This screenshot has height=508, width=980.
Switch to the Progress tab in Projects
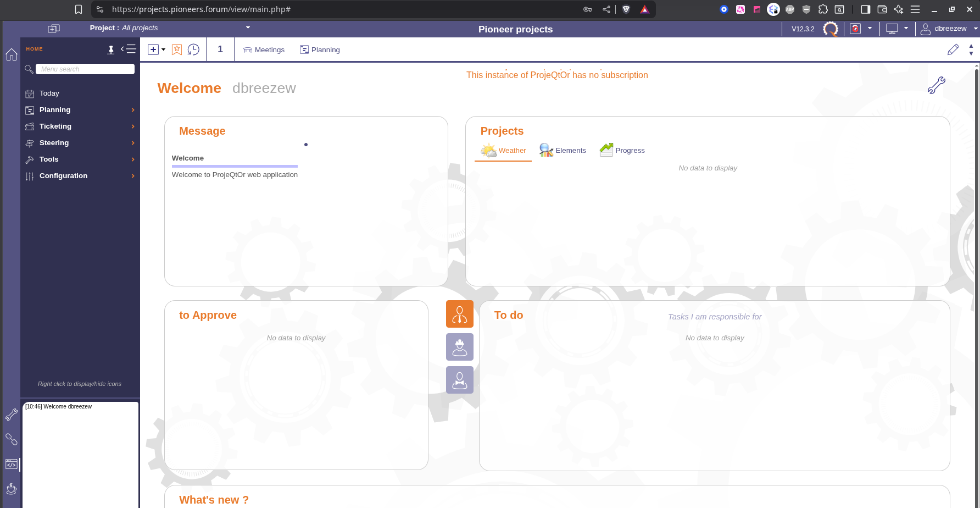coord(622,150)
